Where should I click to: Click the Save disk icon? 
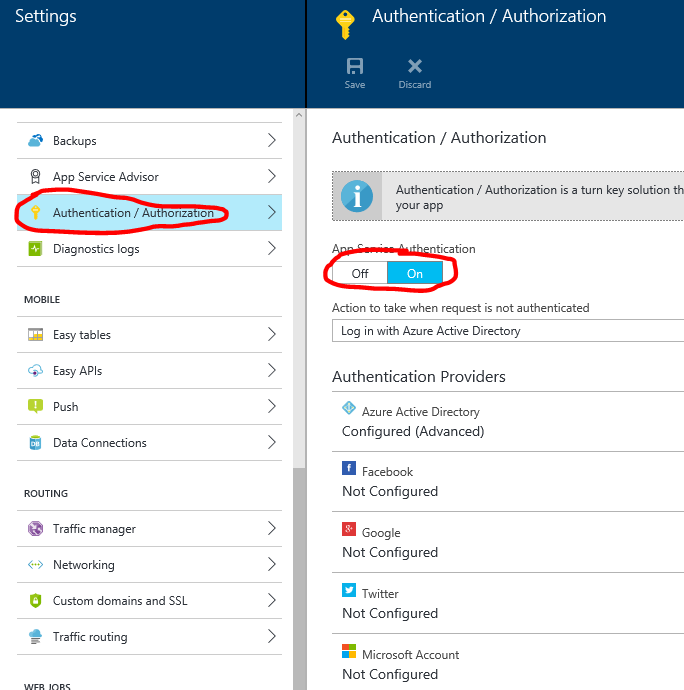click(x=354, y=67)
